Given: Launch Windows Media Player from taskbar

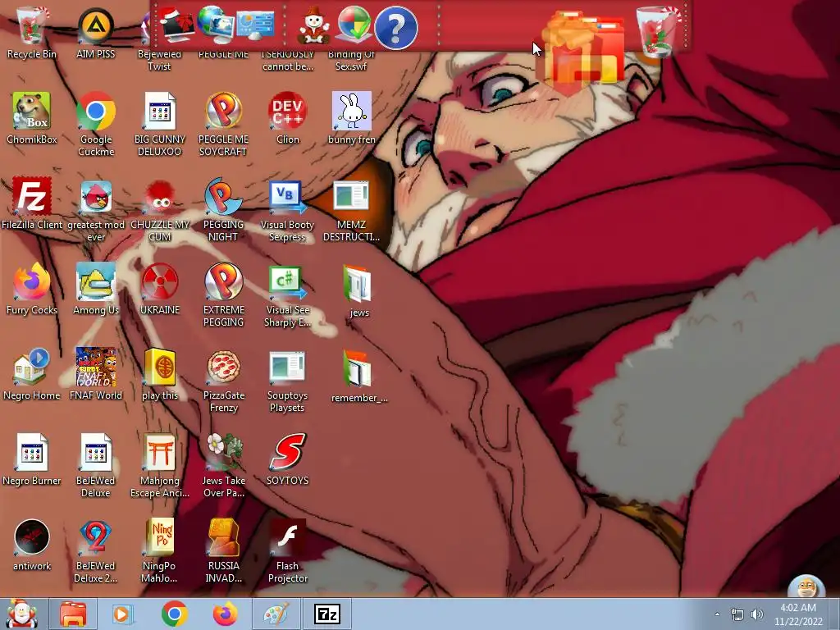Looking at the screenshot, I should [x=122, y=614].
